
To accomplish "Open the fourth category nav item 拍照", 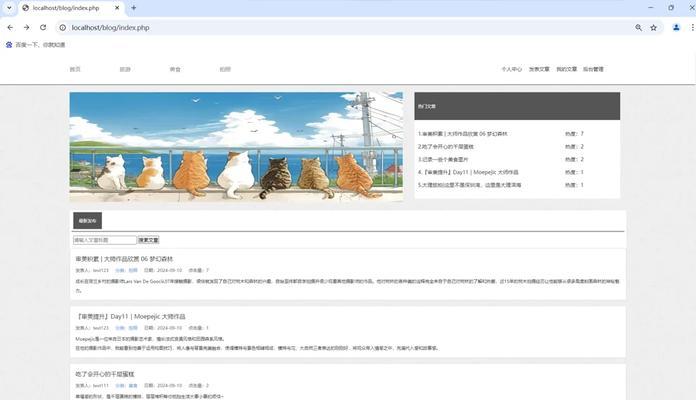I will [x=225, y=69].
